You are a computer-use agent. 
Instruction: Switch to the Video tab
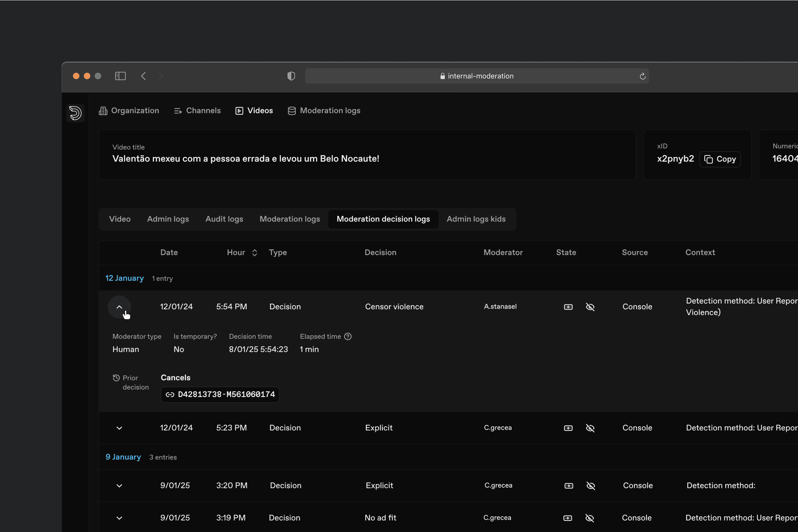coord(120,219)
